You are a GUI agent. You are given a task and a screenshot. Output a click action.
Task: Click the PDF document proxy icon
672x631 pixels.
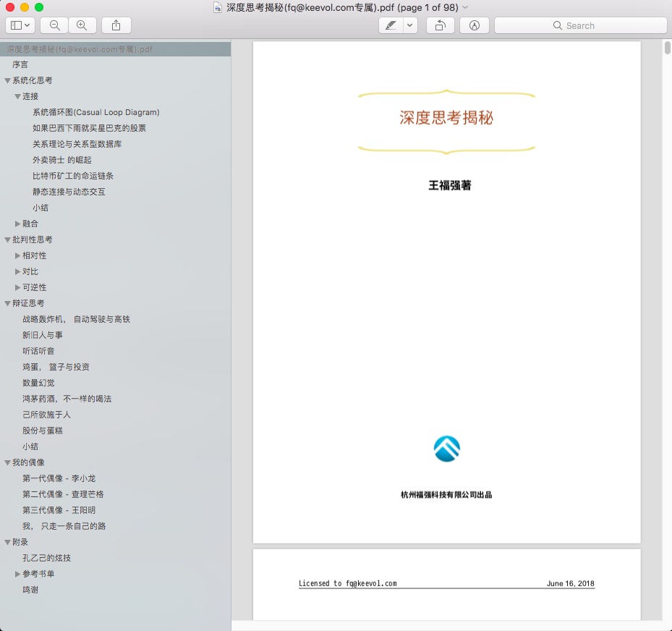point(218,7)
